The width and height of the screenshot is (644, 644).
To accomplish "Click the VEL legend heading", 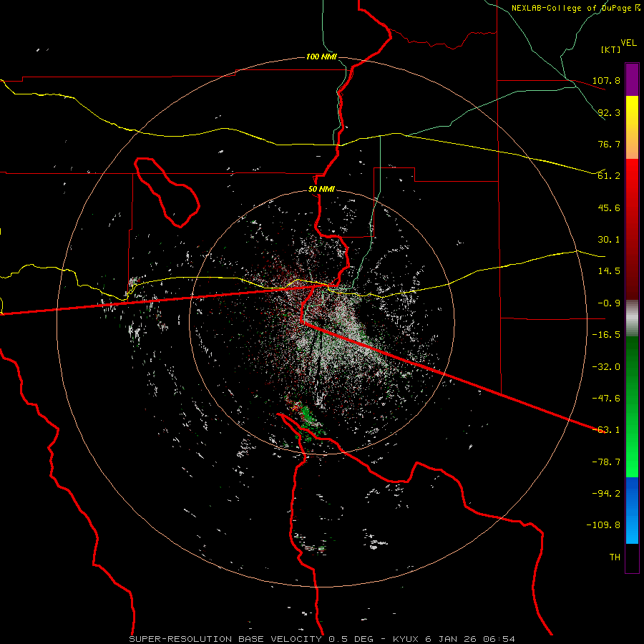I will click(628, 43).
